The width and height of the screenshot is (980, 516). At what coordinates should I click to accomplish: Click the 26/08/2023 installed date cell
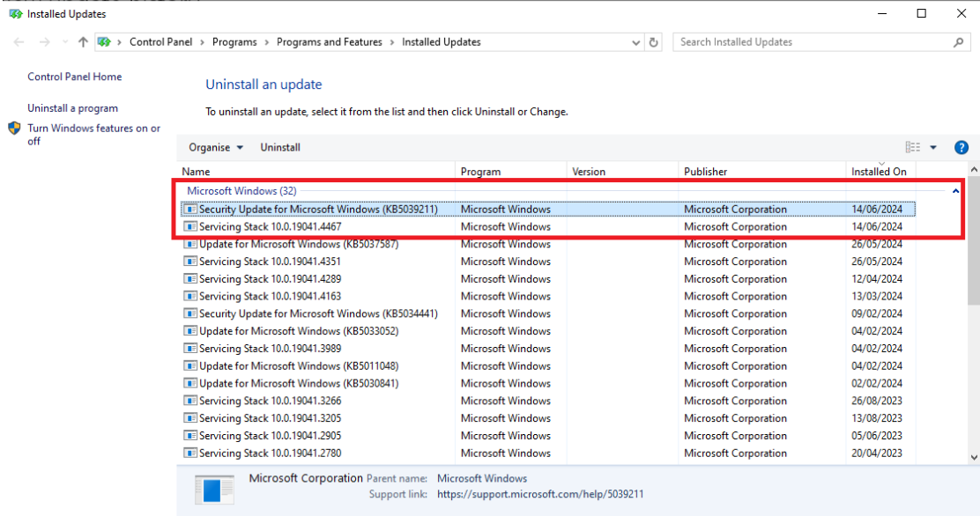(877, 401)
